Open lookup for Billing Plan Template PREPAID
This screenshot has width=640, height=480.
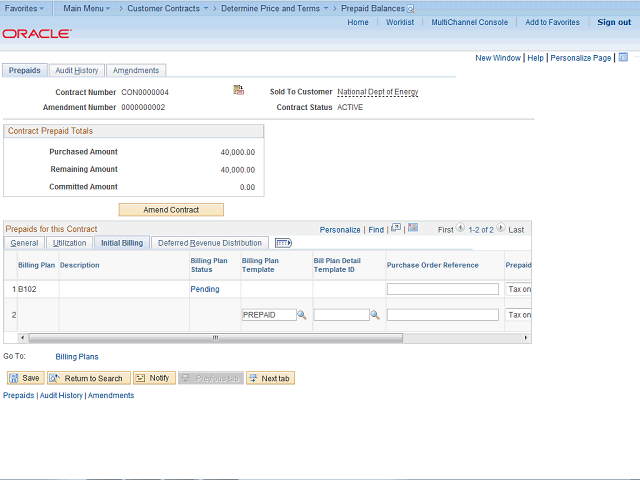tap(302, 315)
